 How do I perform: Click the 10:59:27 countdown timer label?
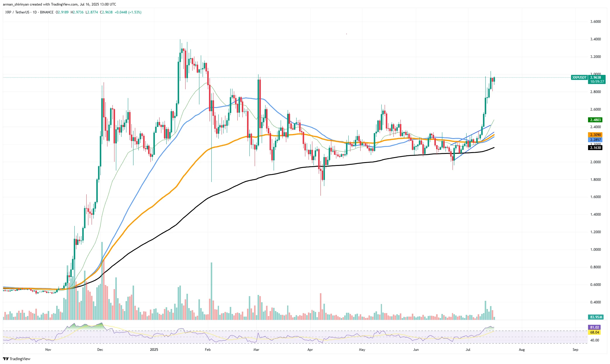click(597, 82)
